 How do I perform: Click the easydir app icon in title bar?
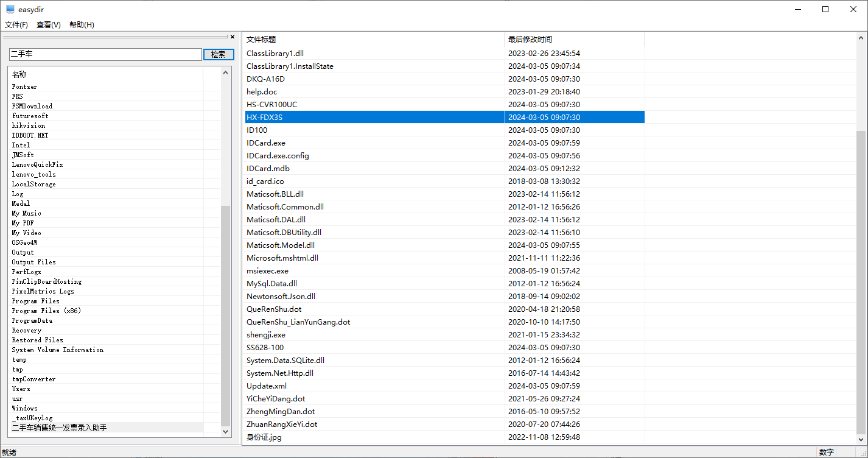tap(10, 9)
